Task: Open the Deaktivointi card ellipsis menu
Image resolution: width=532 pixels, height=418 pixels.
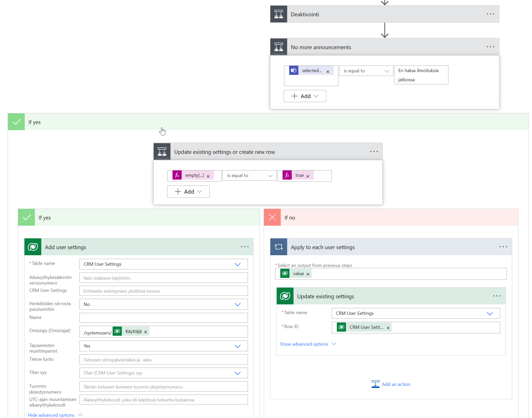Action: (490, 14)
